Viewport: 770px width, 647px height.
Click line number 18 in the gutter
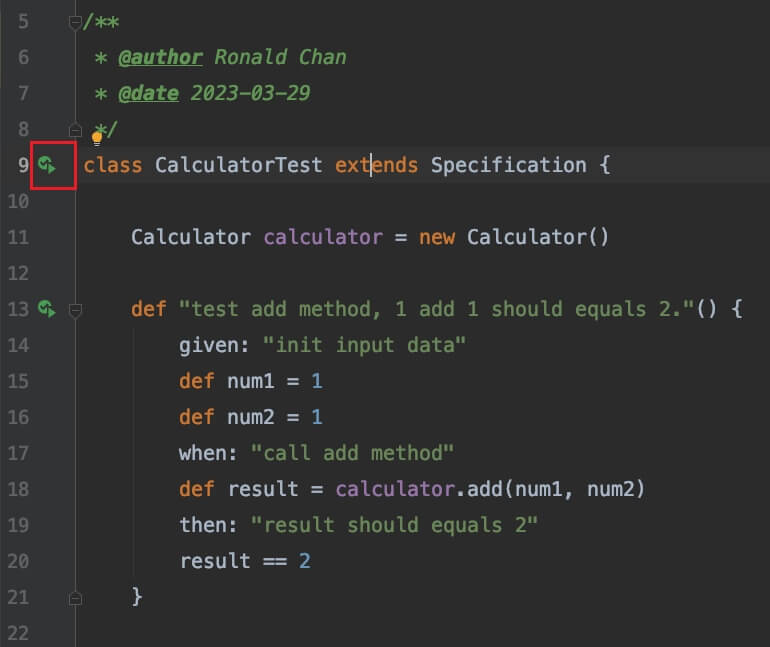[x=18, y=489]
